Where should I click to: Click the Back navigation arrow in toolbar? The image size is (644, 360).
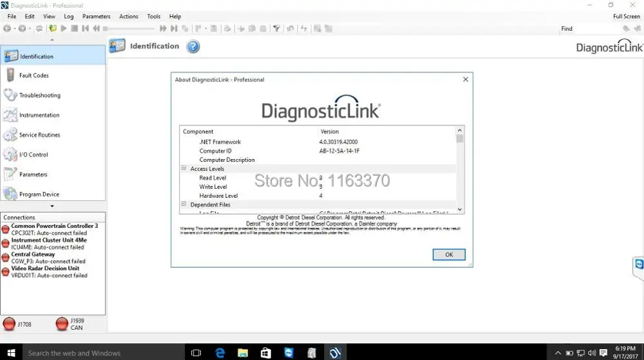[x=7, y=28]
